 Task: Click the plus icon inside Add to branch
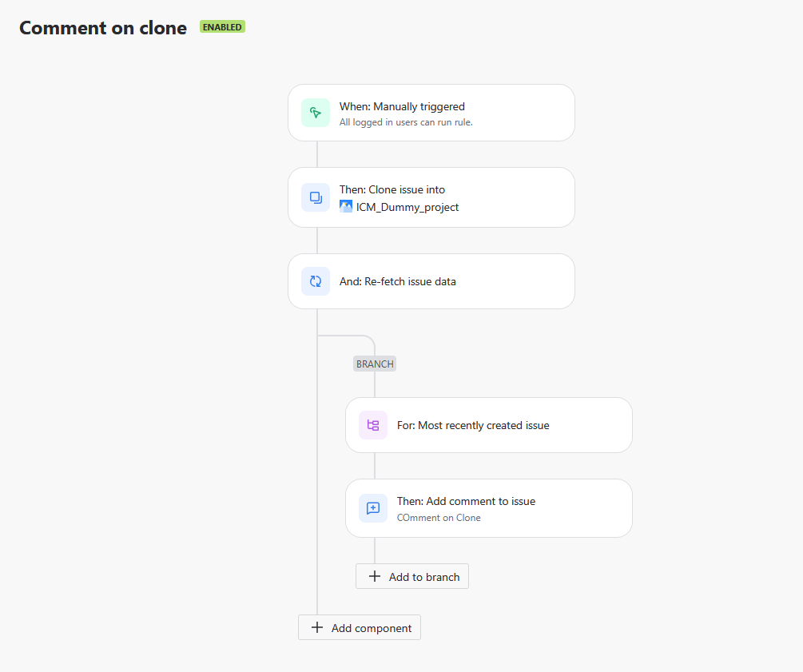click(x=374, y=576)
